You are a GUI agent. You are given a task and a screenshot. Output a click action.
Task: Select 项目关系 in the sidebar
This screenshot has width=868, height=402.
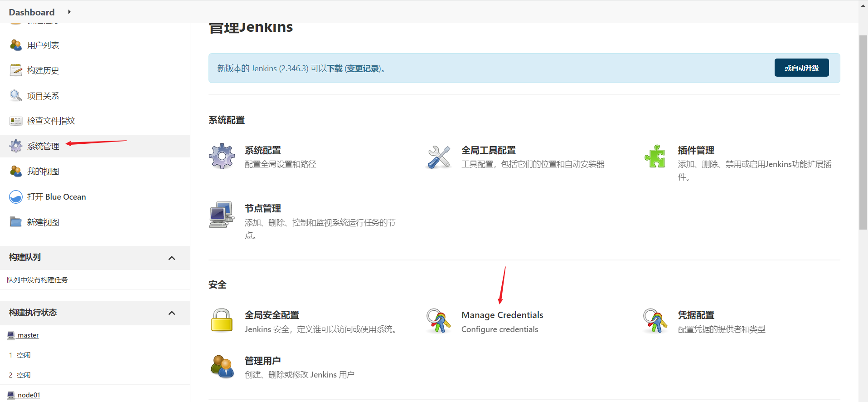click(43, 96)
